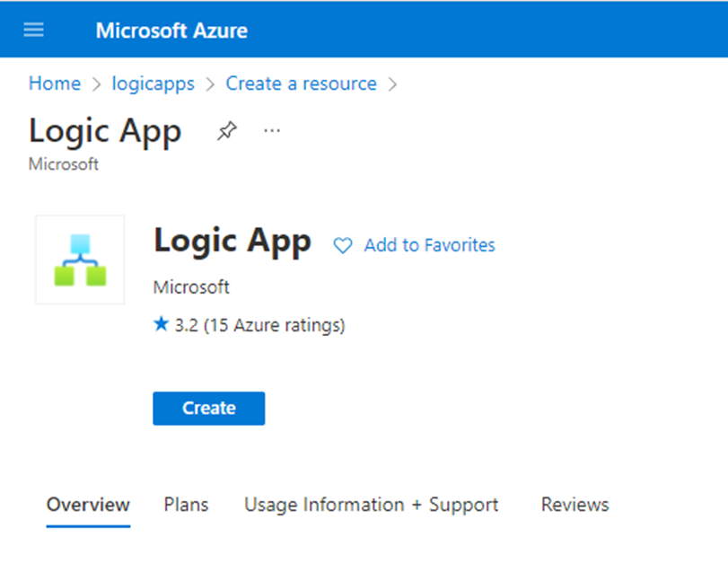728x563 pixels.
Task: Click the Microsoft Azure home logo
Action: (x=171, y=29)
